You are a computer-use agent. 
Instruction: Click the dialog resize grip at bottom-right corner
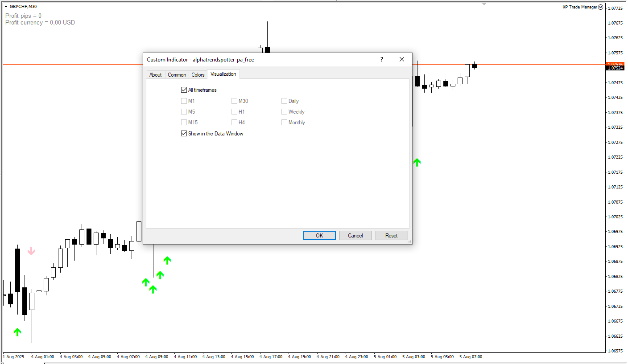pos(409,241)
